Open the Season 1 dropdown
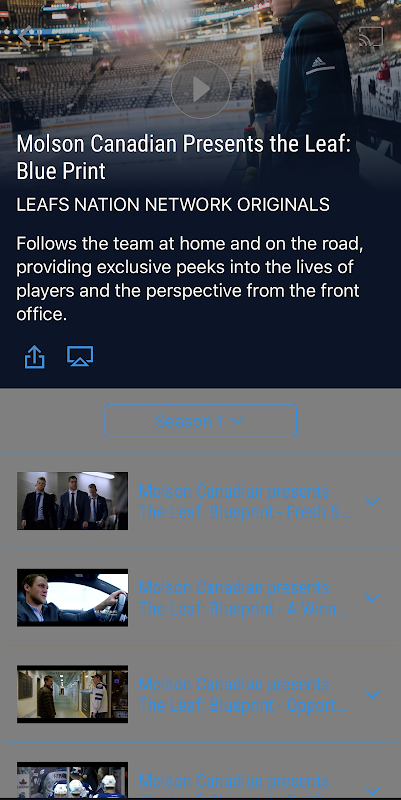This screenshot has height=800, width=401. (200, 421)
